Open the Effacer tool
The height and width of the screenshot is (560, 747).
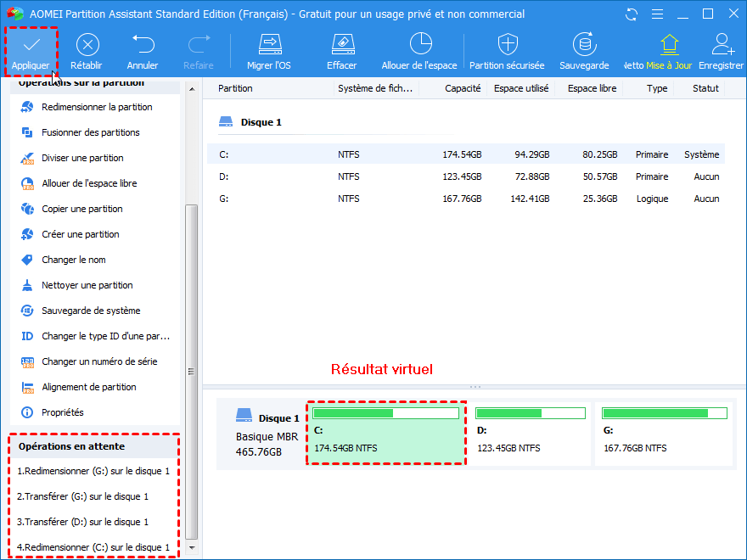tap(342, 52)
